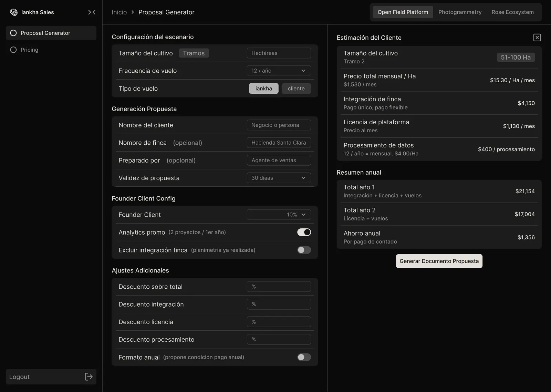The width and height of the screenshot is (551, 392).
Task: Click the $21,154 Total año 1 value
Action: click(x=525, y=191)
